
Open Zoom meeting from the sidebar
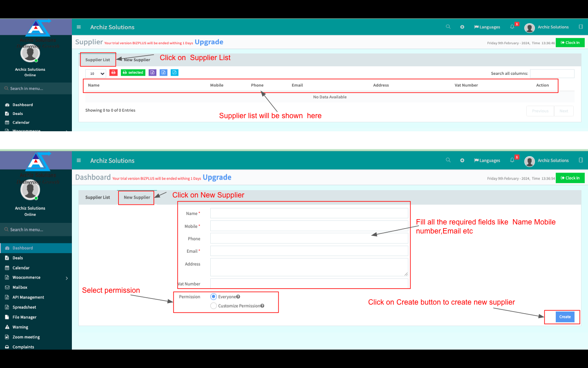[26, 337]
